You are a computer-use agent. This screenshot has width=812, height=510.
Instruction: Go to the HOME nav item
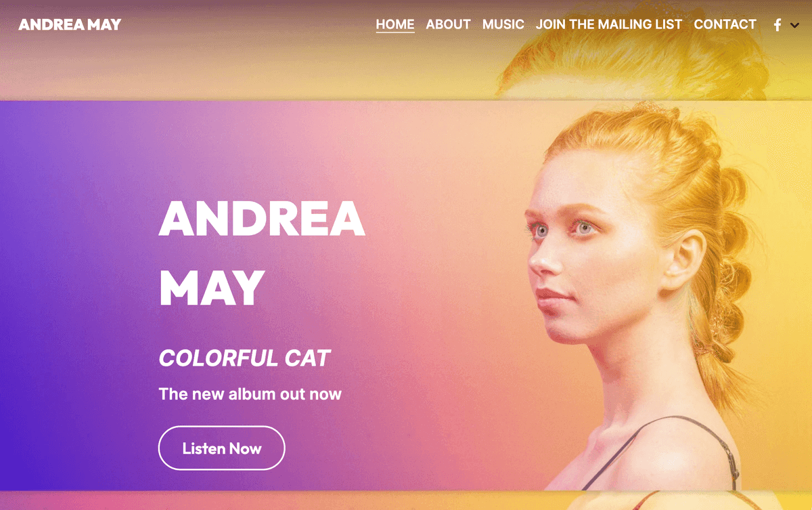pos(395,24)
